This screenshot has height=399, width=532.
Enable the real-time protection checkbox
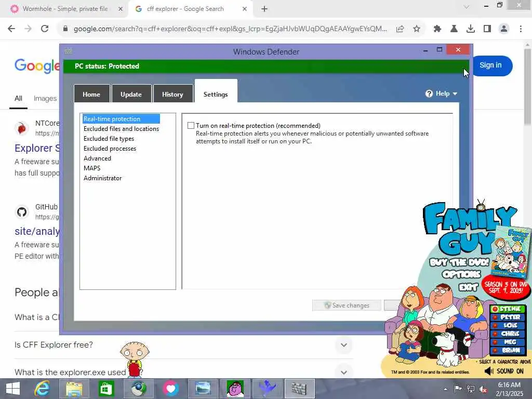191,126
